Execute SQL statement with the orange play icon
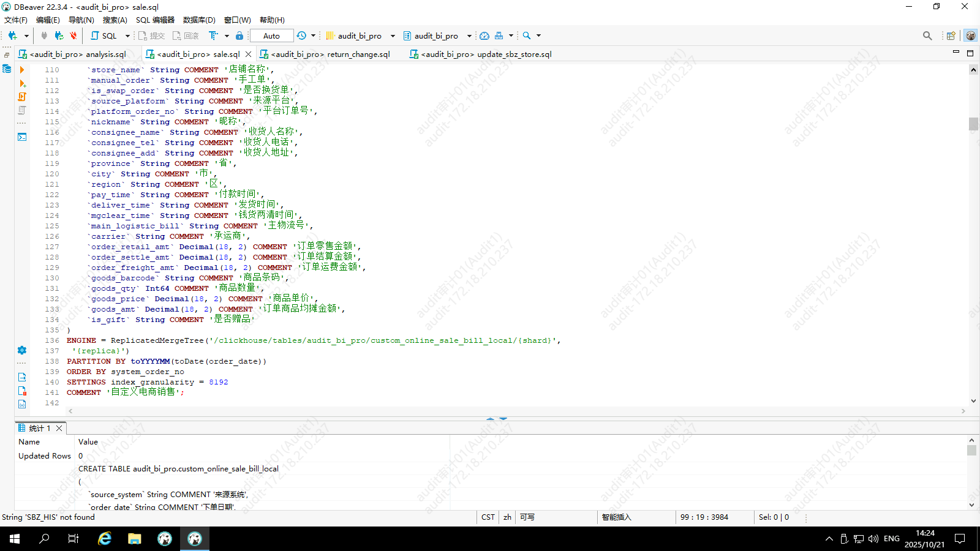Viewport: 980px width, 551px height. [22, 70]
